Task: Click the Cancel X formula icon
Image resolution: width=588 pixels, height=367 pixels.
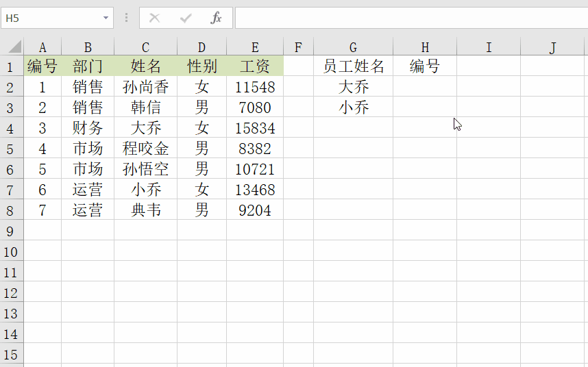Action: (154, 18)
